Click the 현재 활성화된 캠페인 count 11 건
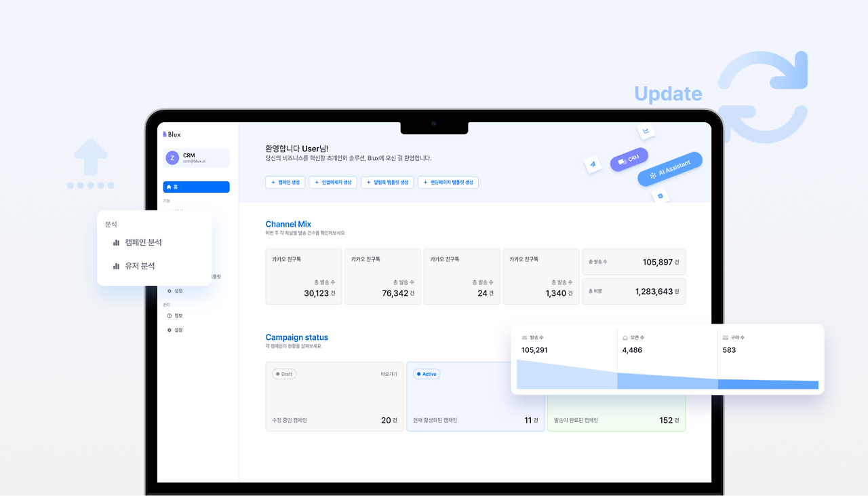The image size is (868, 496). tap(531, 420)
